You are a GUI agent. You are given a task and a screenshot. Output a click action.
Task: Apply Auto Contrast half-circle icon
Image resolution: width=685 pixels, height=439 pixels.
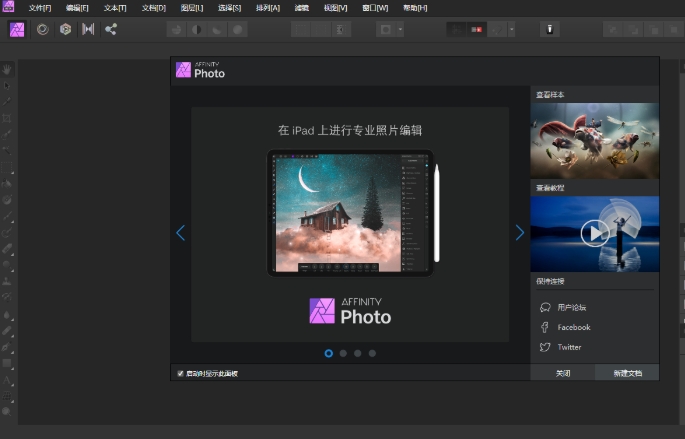197,30
